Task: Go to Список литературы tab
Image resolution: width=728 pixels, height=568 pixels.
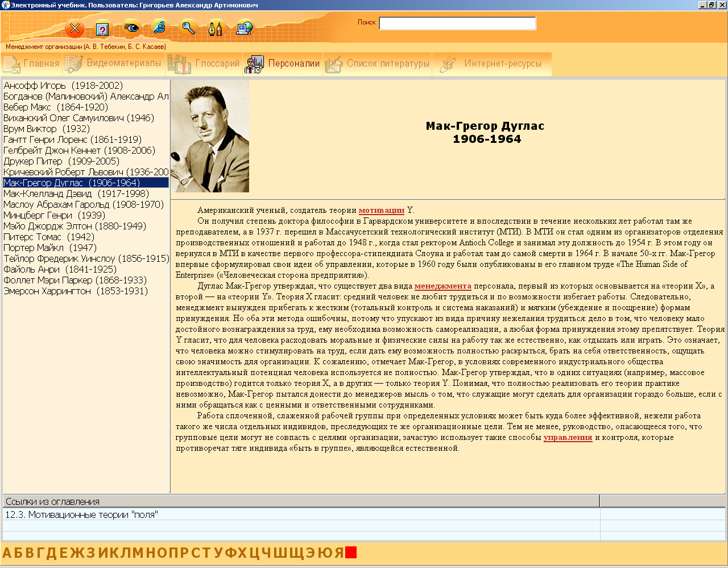Action: (377, 64)
